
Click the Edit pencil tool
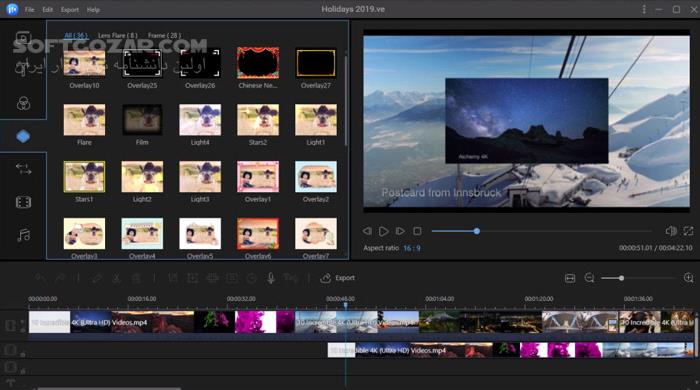pyautogui.click(x=96, y=278)
